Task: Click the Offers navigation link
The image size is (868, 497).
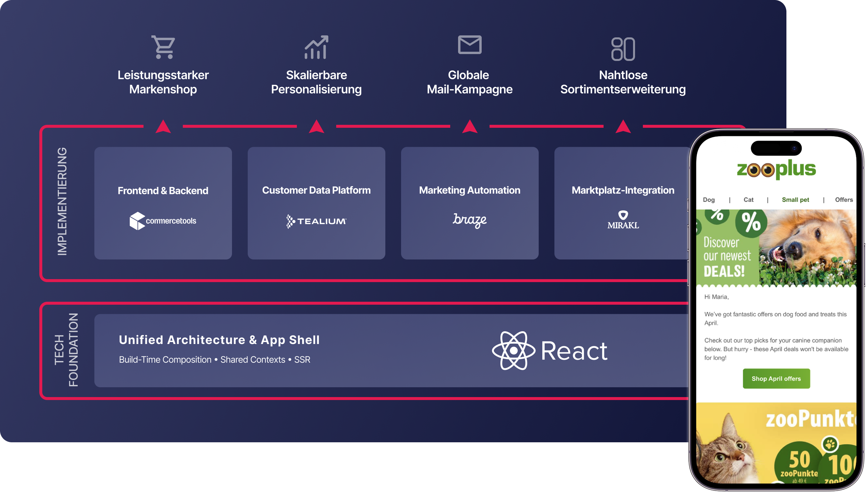Action: 843,200
